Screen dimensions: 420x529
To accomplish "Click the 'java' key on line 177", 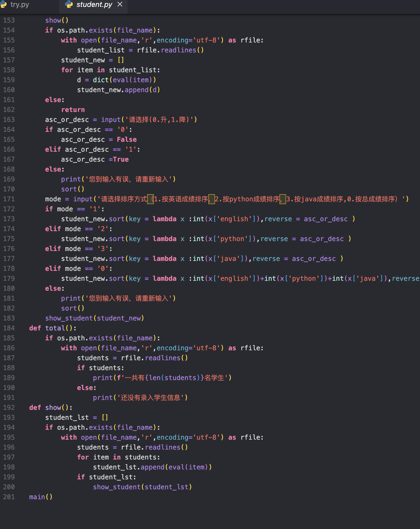I will [x=228, y=259].
